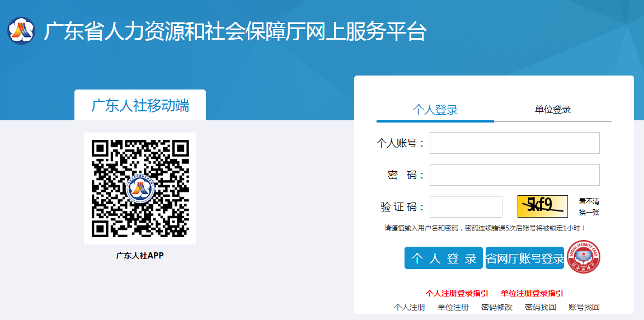Click 看不清 换一张 to refresh captcha
Image resolution: width=644 pixels, height=320 pixels.
[589, 206]
